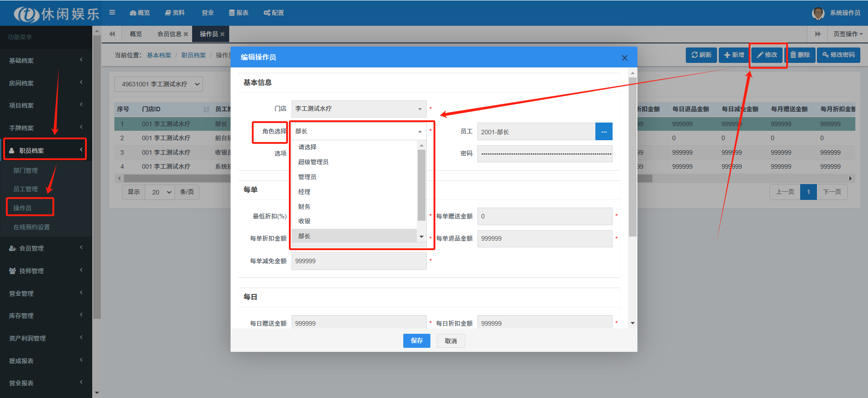Click the 删除 trash button
This screenshot has height=398, width=868.
pos(800,55)
